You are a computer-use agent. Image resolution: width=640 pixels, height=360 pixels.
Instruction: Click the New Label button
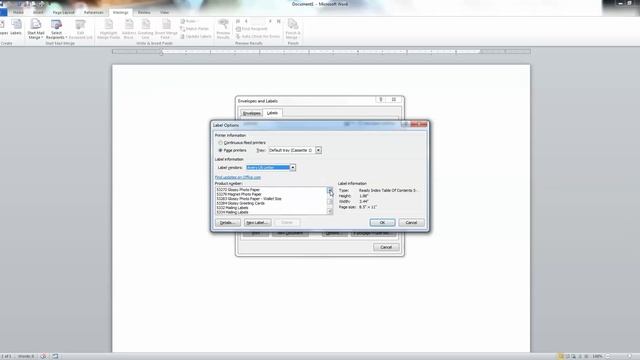[257, 223]
